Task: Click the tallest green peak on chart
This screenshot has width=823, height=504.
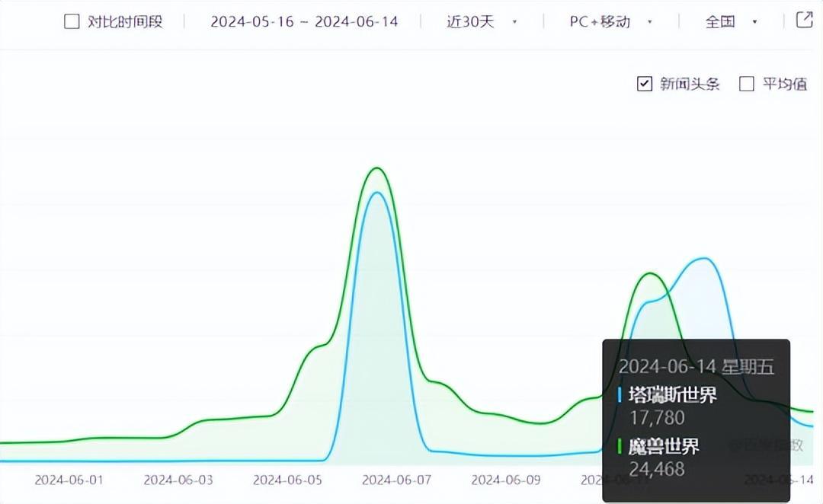Action: point(376,168)
